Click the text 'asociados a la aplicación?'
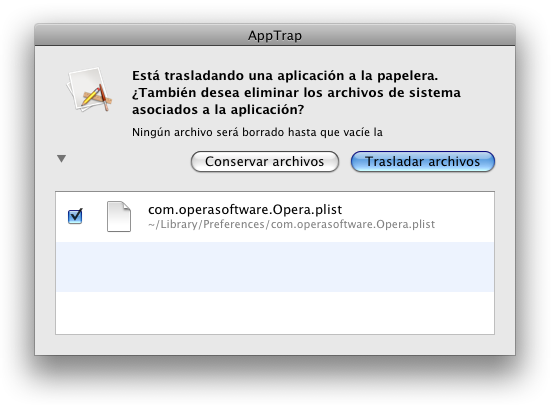 tap(218, 110)
